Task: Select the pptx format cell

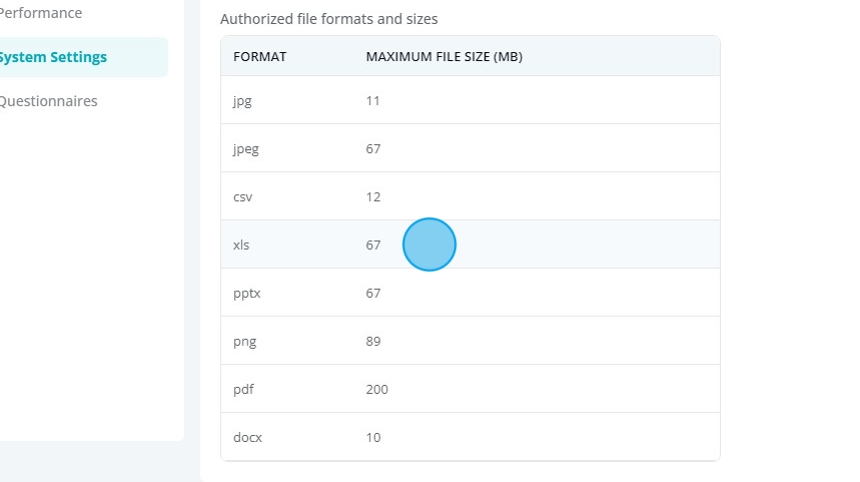Action: point(247,293)
